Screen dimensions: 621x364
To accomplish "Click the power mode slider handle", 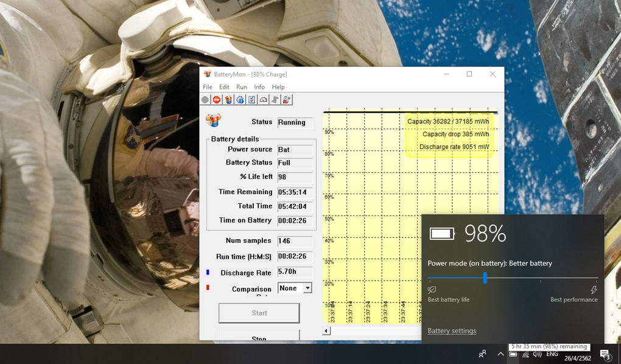I will (x=485, y=278).
